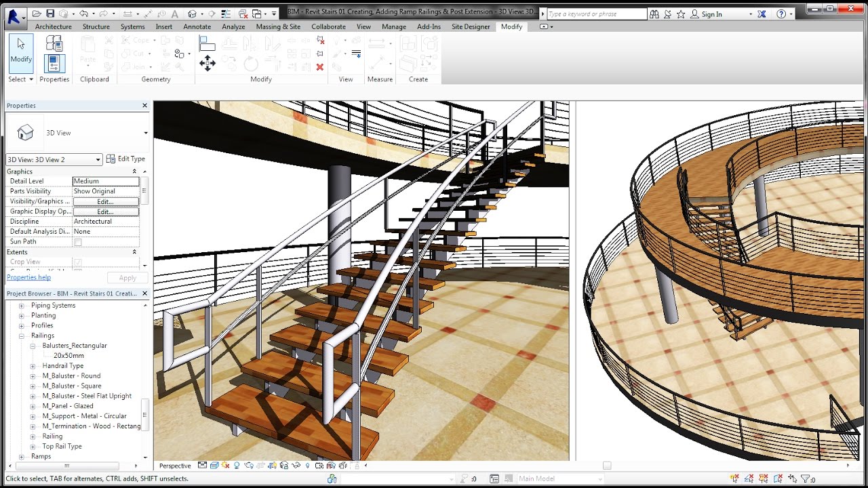Click the Linework icon in View panel

356,54
